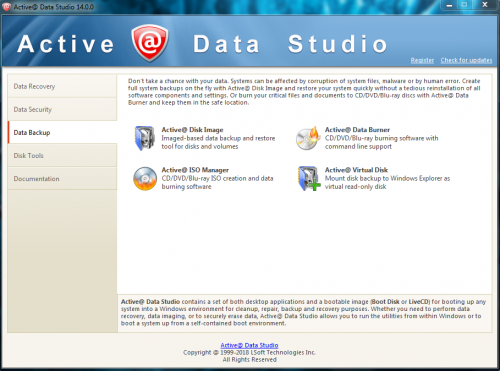Click the Active@ Data Burner title text
The image size is (500, 371).
(357, 130)
